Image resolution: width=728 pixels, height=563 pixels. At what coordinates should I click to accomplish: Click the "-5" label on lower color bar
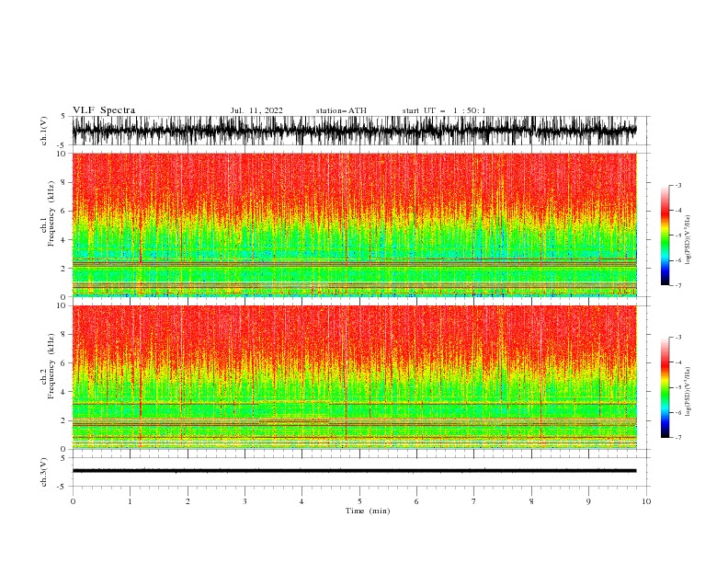[678, 387]
